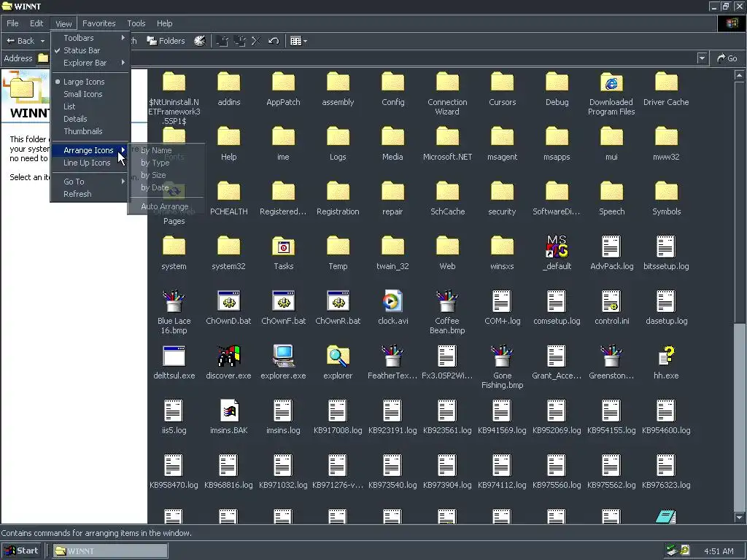Image resolution: width=747 pixels, height=560 pixels.
Task: Click the Back button
Action: tap(20, 41)
